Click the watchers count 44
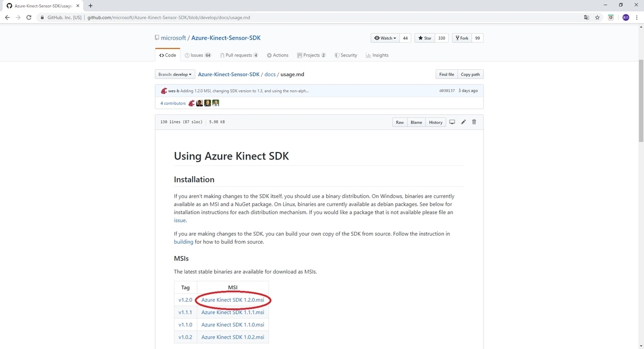 pyautogui.click(x=406, y=38)
